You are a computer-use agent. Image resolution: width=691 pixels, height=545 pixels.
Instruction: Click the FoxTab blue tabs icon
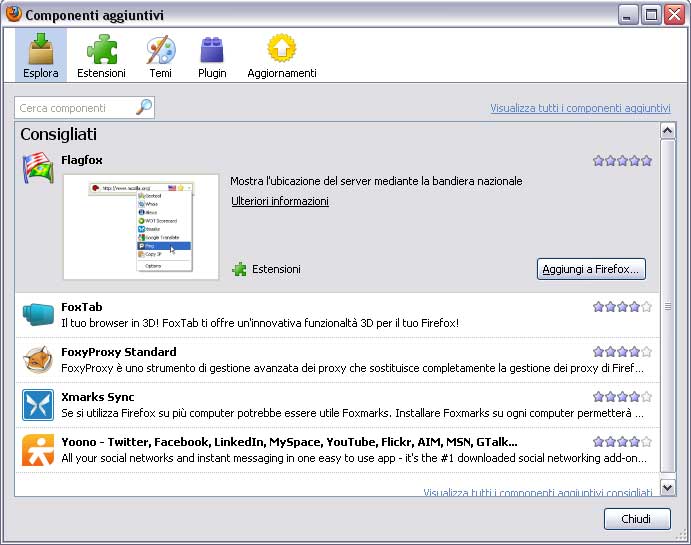point(38,315)
